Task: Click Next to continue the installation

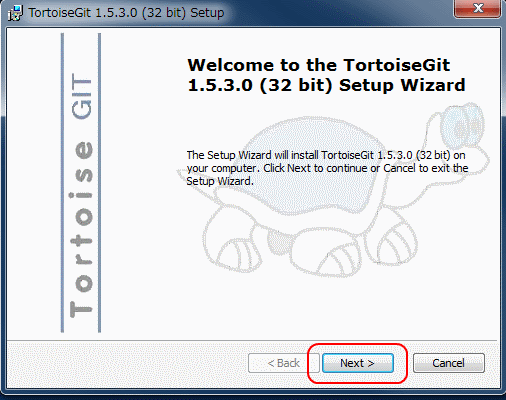Action: [357, 363]
